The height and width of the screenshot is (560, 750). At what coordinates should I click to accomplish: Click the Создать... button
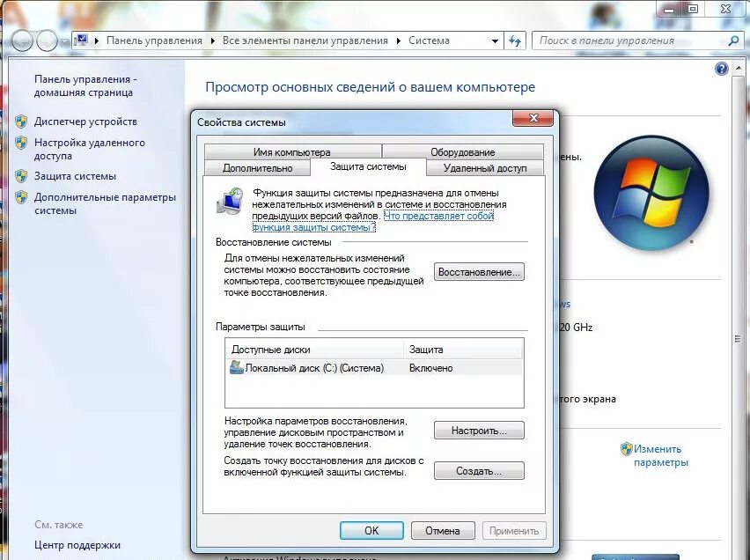[479, 470]
